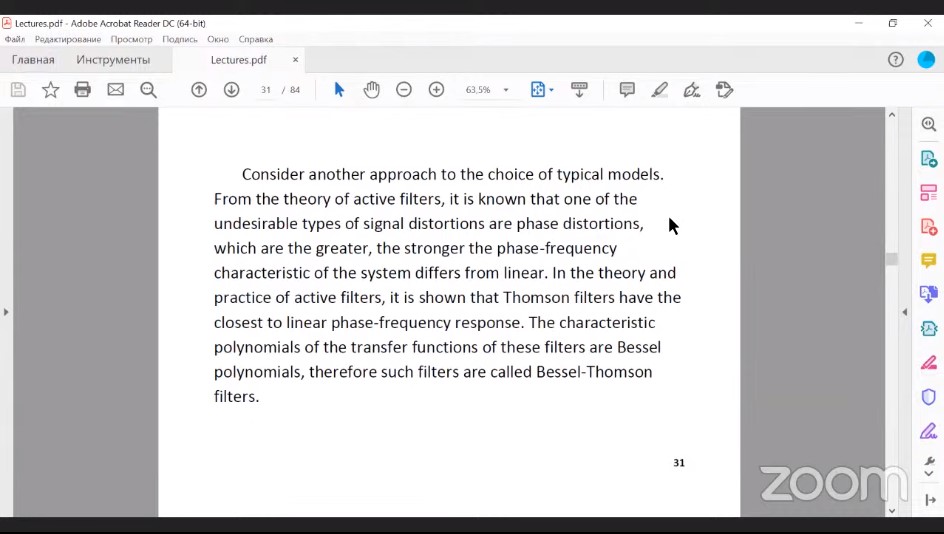This screenshot has height=534, width=944.
Task: Activate the Selection arrow tool
Action: (339, 90)
